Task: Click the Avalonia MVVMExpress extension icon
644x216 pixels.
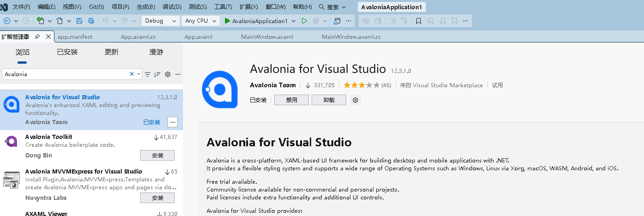Action: click(x=12, y=179)
